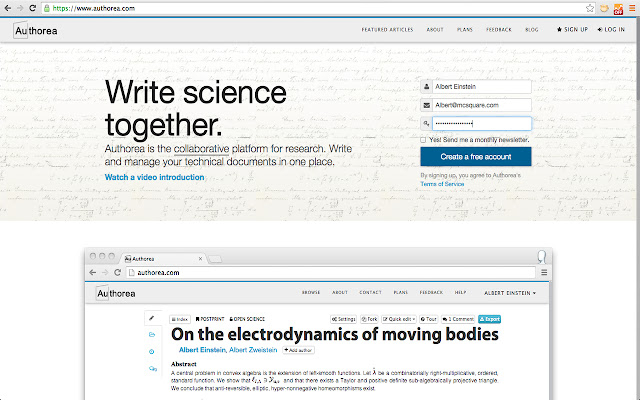Click the Add author button
This screenshot has width=640, height=400.
pos(298,350)
